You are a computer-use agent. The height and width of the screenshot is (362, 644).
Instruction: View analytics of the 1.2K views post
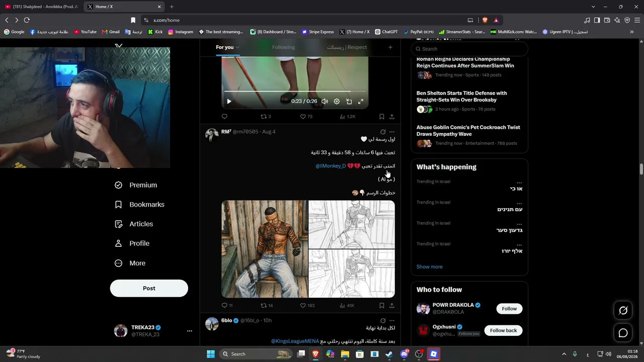point(347,117)
